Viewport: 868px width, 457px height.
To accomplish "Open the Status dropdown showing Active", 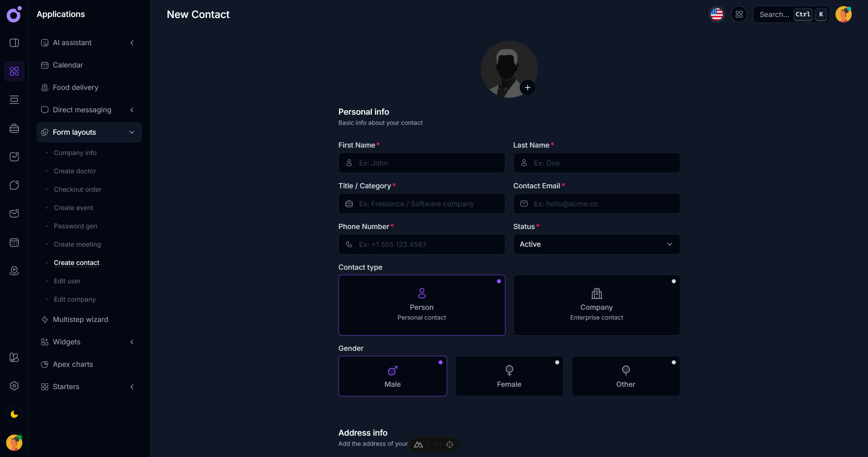I will (x=596, y=244).
